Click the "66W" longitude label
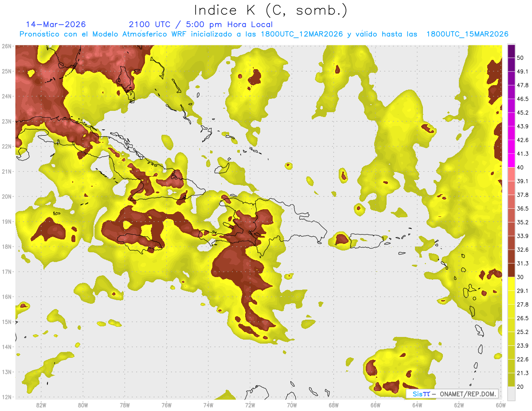This screenshot has height=411, width=532. pos(376,405)
